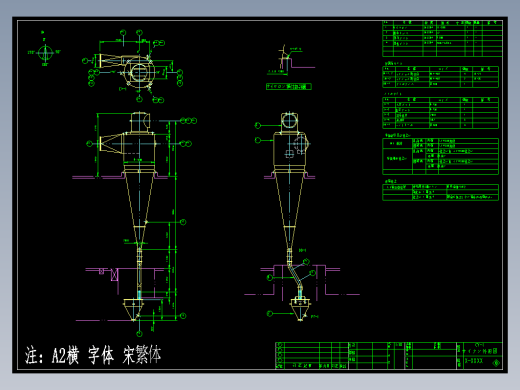Click the bottom hopper cone of front elevation

coord(133,310)
